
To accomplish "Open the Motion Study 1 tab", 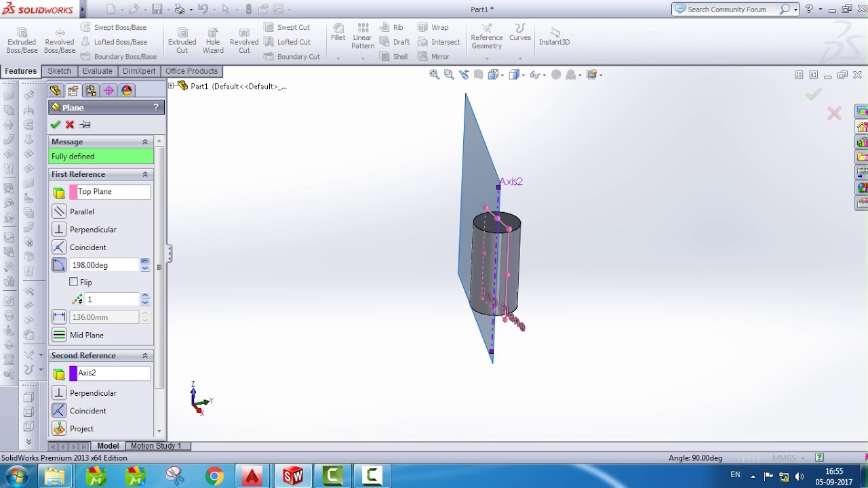I will [156, 446].
